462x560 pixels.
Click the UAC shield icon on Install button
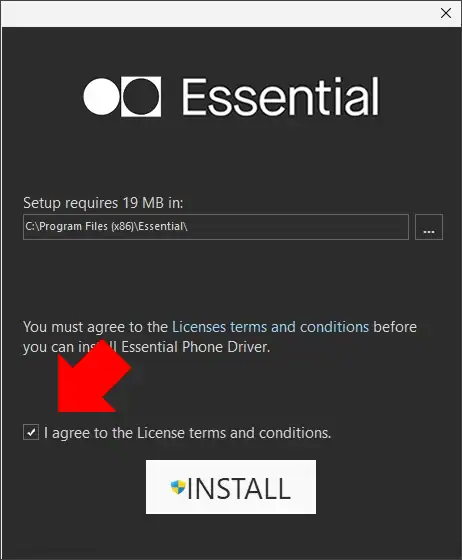(x=178, y=487)
